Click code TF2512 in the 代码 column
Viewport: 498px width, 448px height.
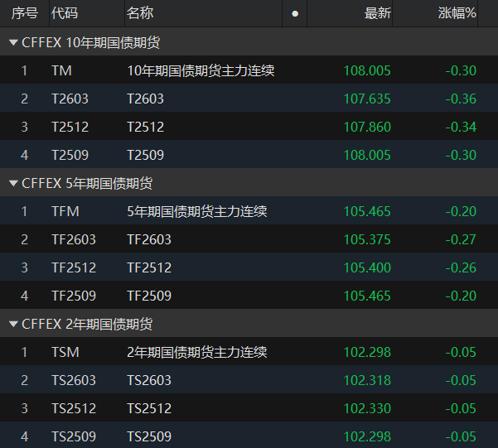point(74,267)
